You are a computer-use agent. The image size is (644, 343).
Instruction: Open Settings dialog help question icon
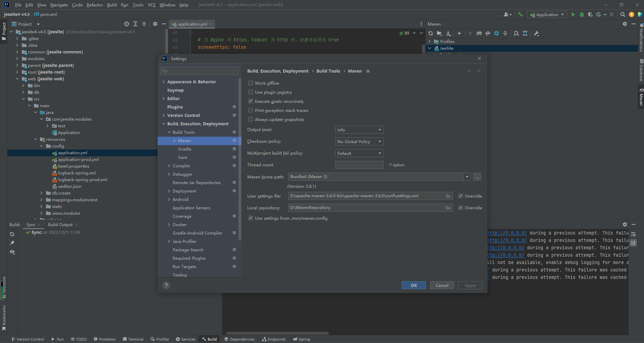[x=166, y=285]
